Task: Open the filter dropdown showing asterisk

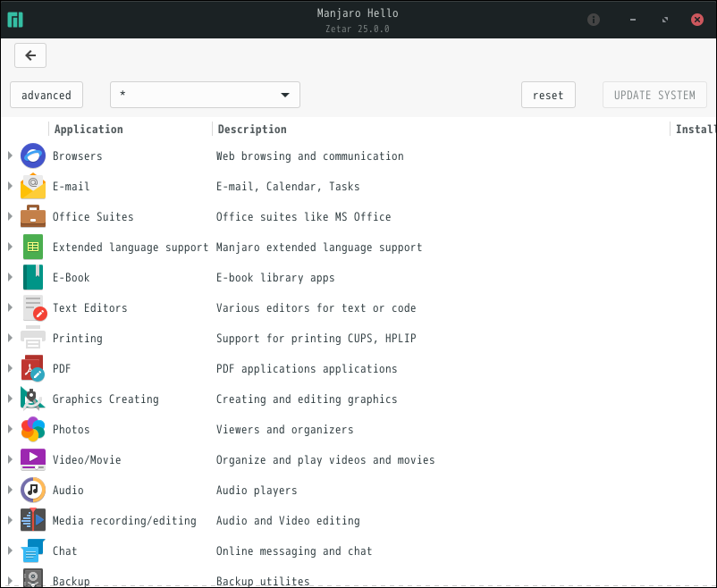Action: (x=205, y=95)
